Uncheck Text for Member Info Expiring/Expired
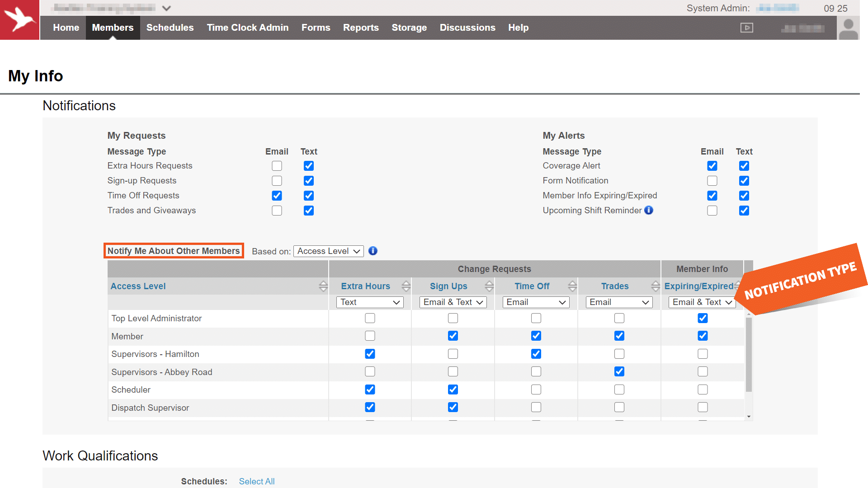The image size is (868, 488). coord(744,196)
